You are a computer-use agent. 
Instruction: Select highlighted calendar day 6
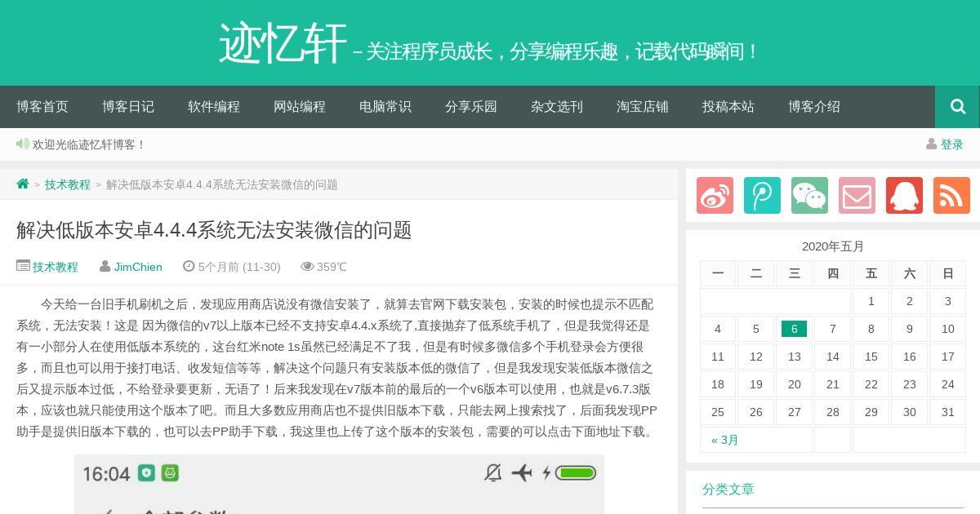[794, 329]
